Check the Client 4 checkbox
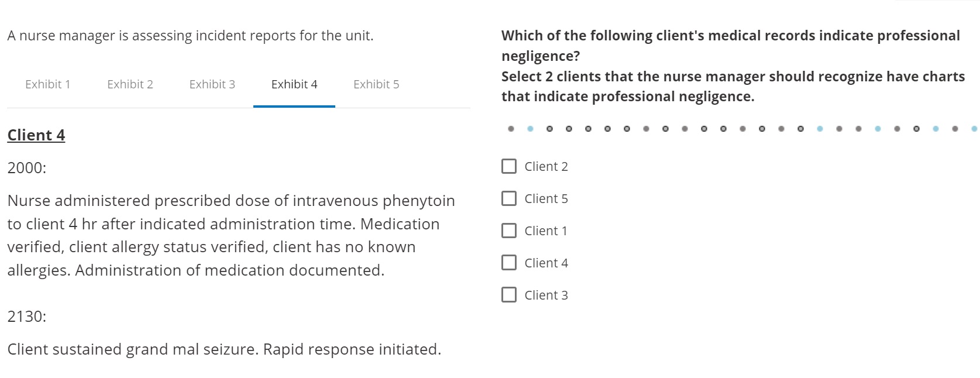The image size is (980, 378). tap(509, 263)
